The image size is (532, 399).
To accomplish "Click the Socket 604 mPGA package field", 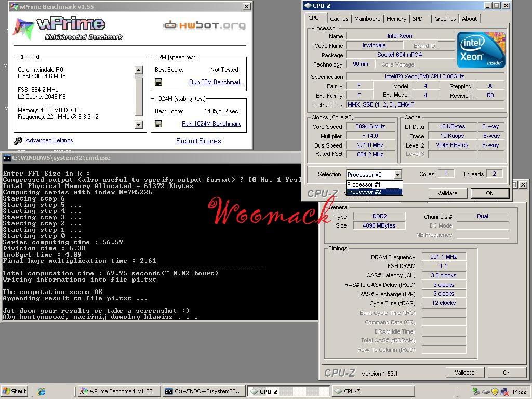I will [400, 55].
